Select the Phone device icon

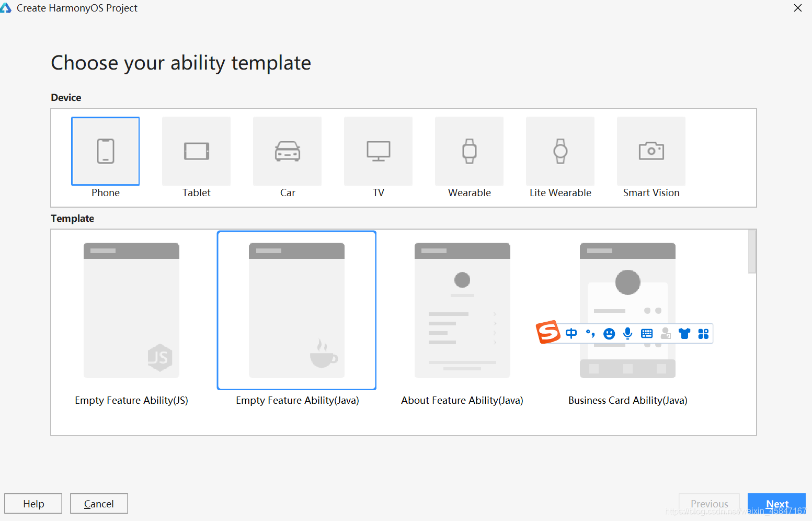point(105,151)
